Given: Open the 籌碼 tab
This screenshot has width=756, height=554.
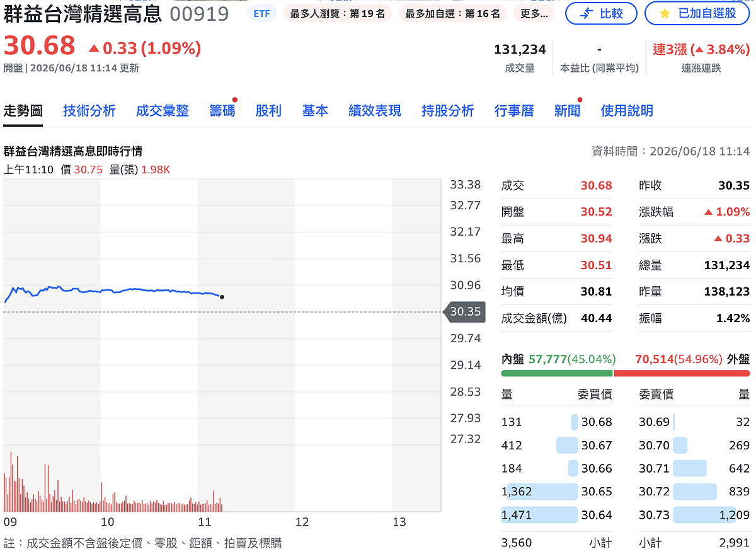Looking at the screenshot, I should click(x=222, y=111).
